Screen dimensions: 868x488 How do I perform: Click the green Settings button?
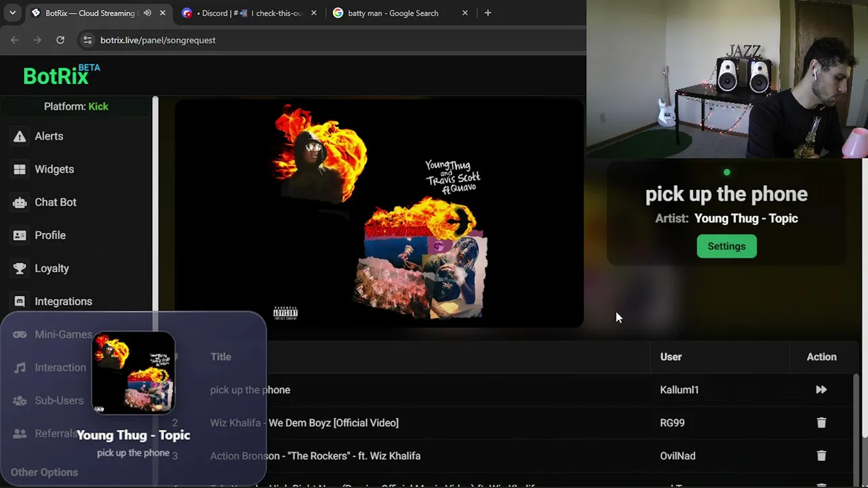tap(726, 246)
